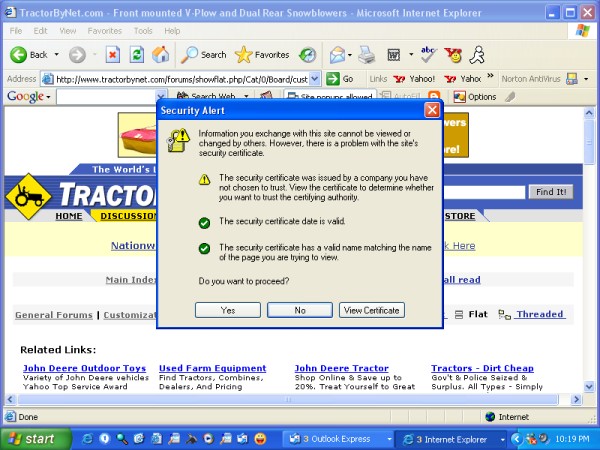The height and width of the screenshot is (450, 600).
Task: Close the Security Alert dialog with X
Action: click(x=432, y=110)
